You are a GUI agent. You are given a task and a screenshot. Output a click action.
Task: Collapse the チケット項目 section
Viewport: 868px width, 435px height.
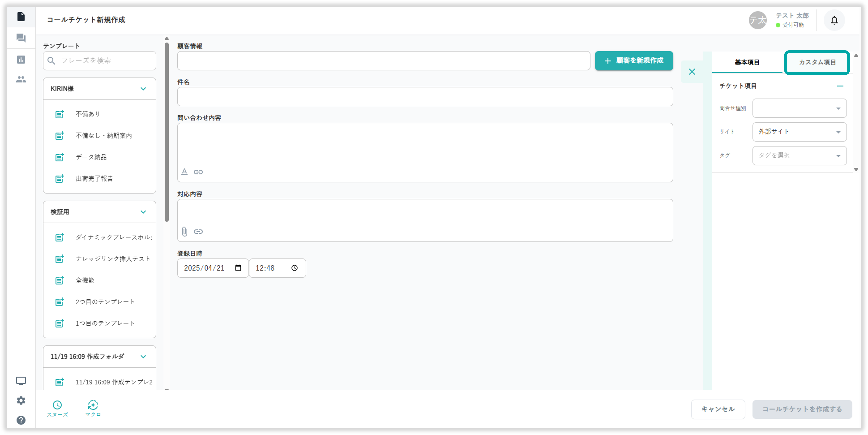[840, 86]
